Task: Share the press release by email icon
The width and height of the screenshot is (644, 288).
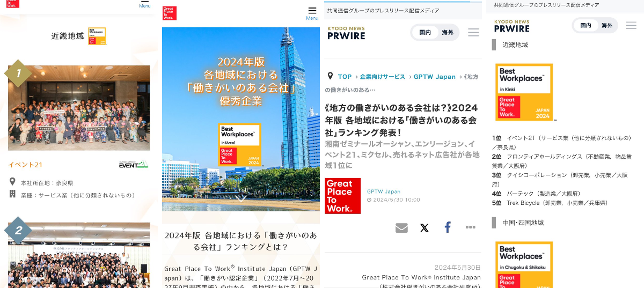Action: coord(401,228)
